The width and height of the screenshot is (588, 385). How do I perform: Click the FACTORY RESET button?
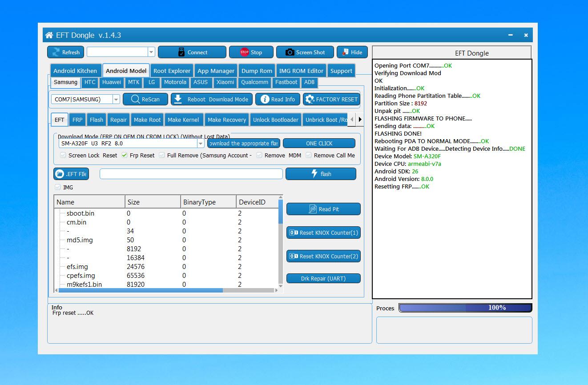(x=331, y=99)
